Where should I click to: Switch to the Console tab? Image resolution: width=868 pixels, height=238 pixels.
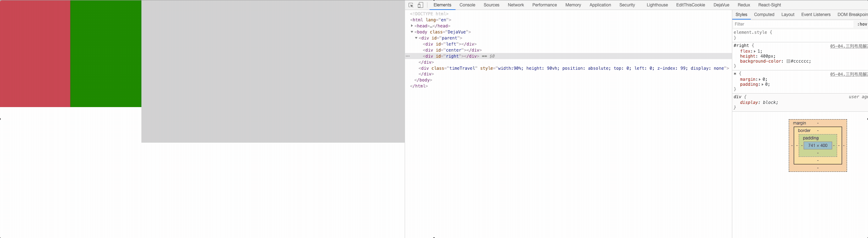click(467, 5)
